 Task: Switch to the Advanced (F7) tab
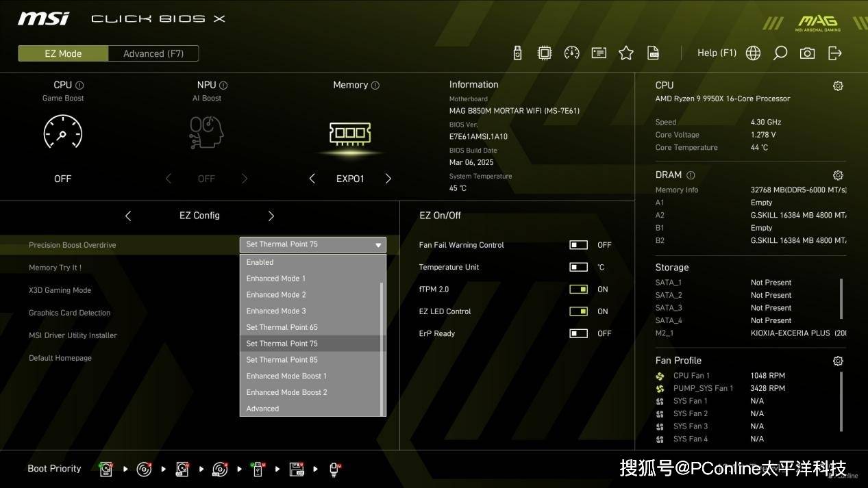tap(153, 53)
